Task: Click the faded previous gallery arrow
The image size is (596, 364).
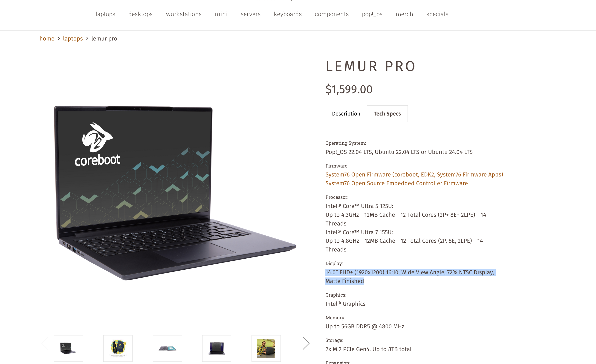Action: coord(45,343)
